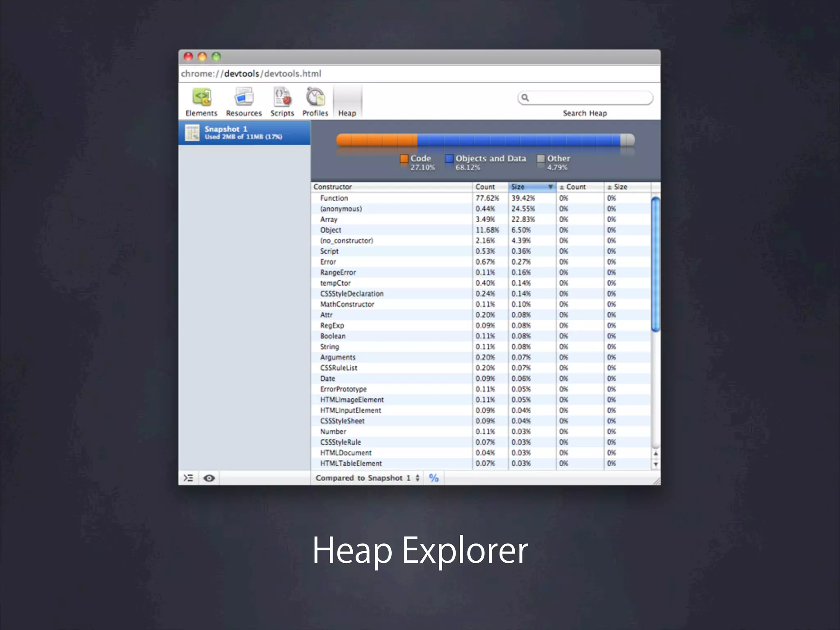
Task: Sort by the Size column header
Action: (532, 187)
